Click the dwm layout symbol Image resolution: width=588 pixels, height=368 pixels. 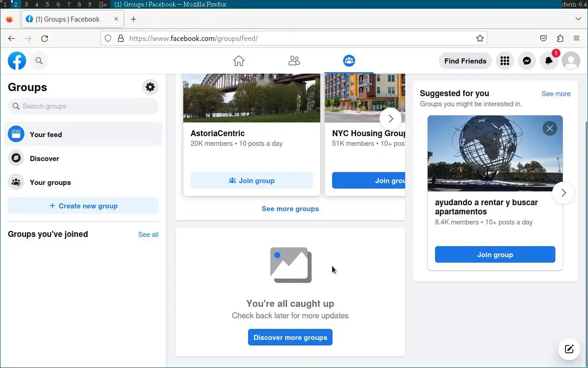(x=103, y=4)
